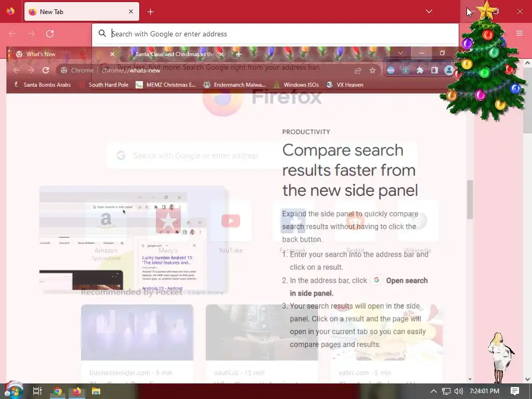Viewport: 532px width, 399px height.
Task: Switch to Chrome from the taskbar
Action: pyautogui.click(x=58, y=391)
